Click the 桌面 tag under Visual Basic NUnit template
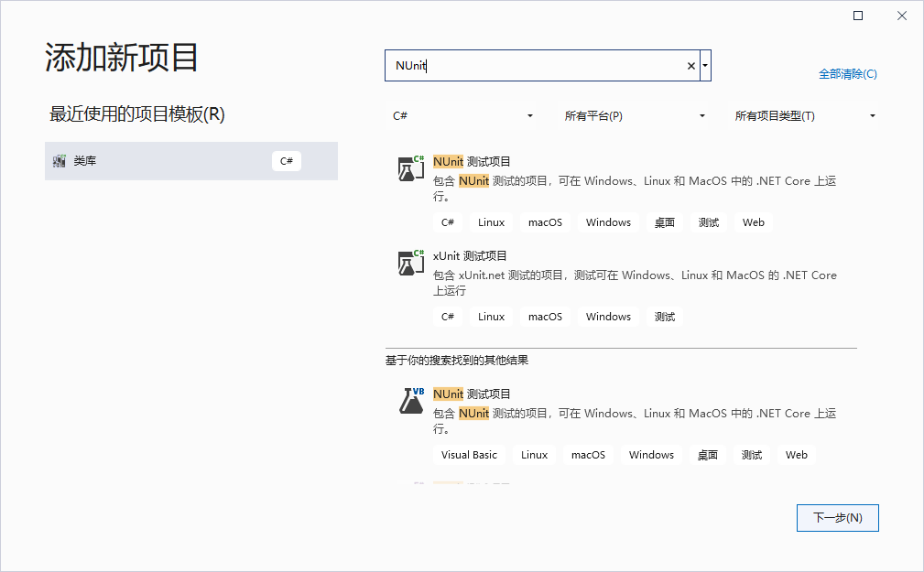 (707, 455)
